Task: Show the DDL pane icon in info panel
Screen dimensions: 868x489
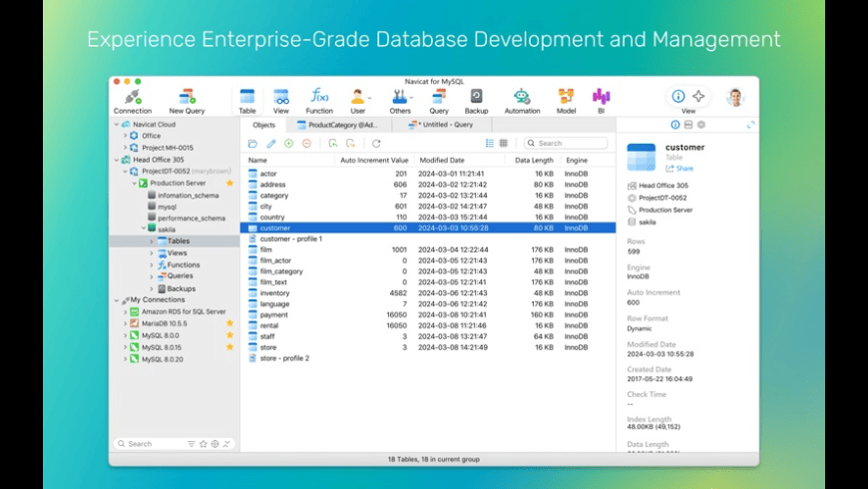Action: (x=688, y=125)
